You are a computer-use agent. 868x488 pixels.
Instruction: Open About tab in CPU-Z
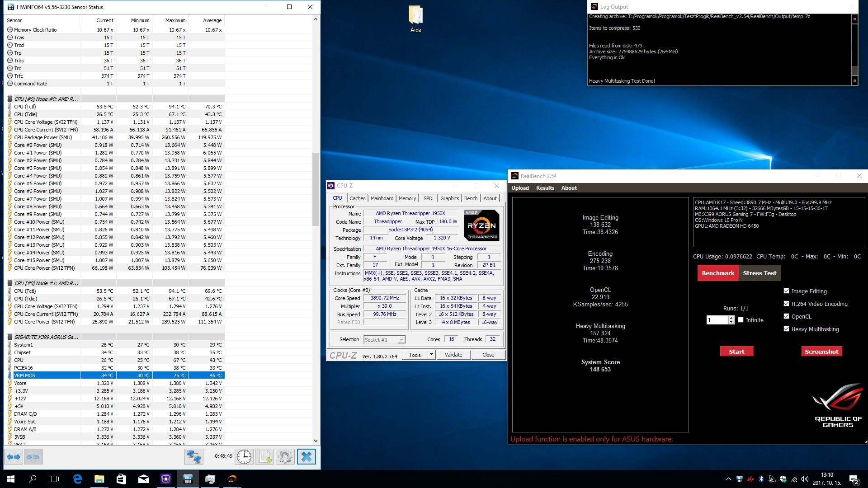490,198
